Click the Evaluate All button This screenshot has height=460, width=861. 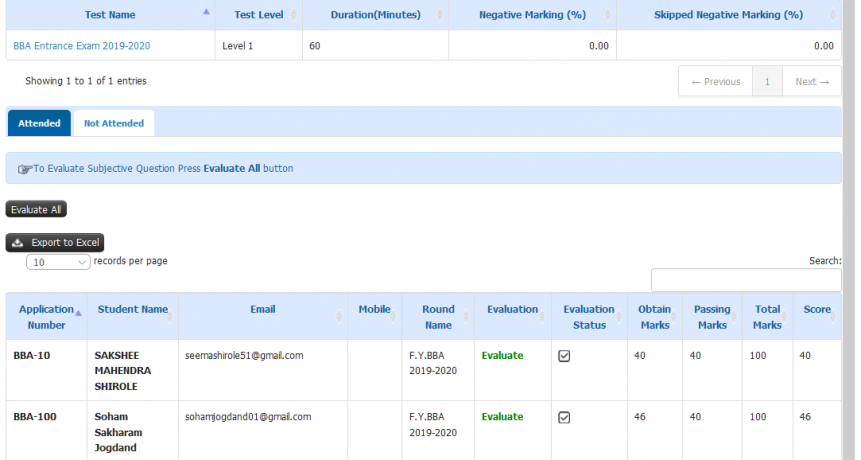pos(36,209)
